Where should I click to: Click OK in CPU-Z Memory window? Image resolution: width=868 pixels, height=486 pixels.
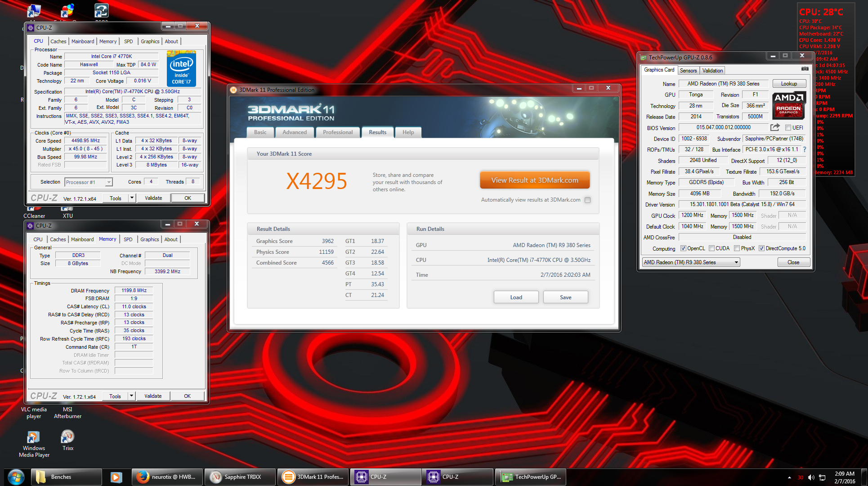click(187, 396)
